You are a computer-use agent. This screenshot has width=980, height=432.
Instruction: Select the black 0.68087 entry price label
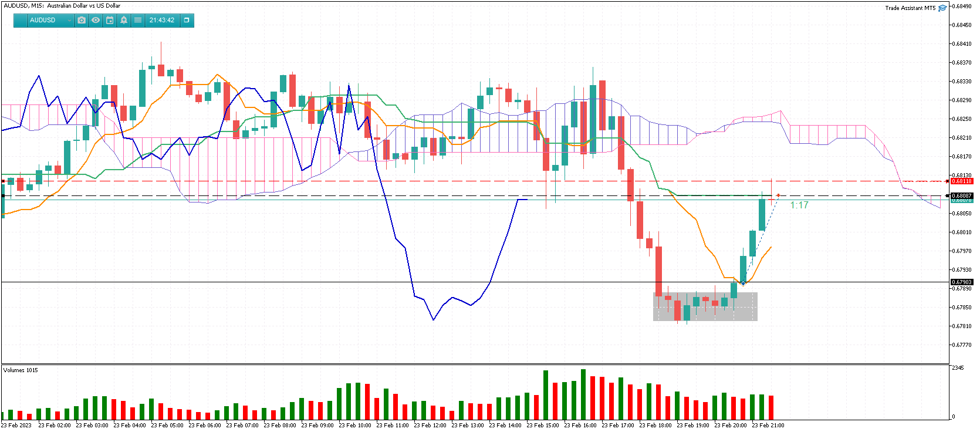coord(962,195)
